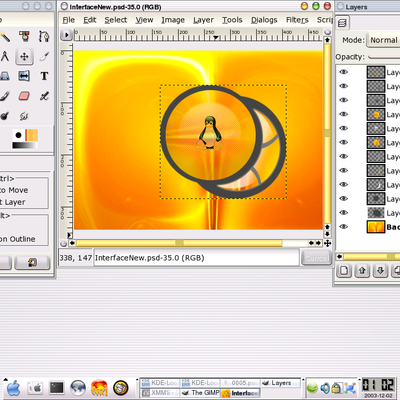Select the Measure compass tool
This screenshot has width=400, height=400.
tap(5, 56)
